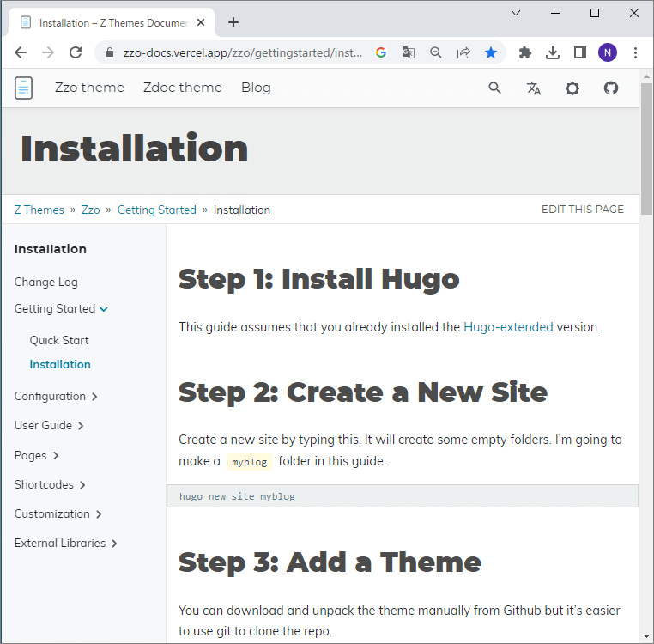This screenshot has width=654, height=644.
Task: Toggle the theme with the gear-sun icon
Action: [x=572, y=88]
